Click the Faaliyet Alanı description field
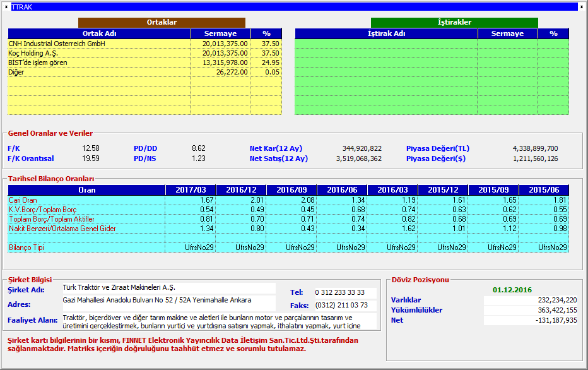The image size is (588, 370). [220, 321]
